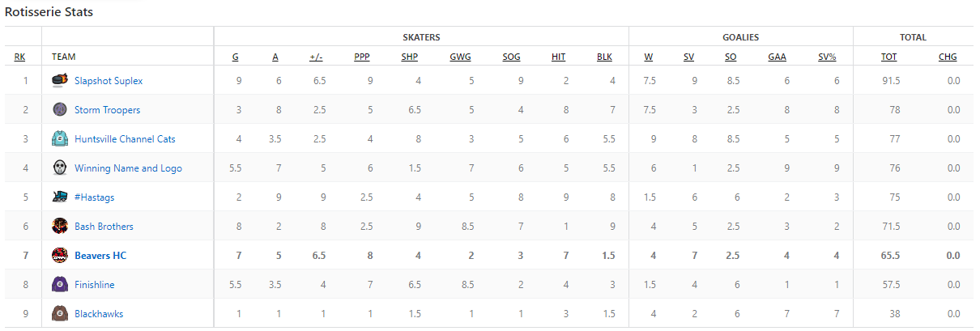Sort by the GAA goalie column

(777, 57)
